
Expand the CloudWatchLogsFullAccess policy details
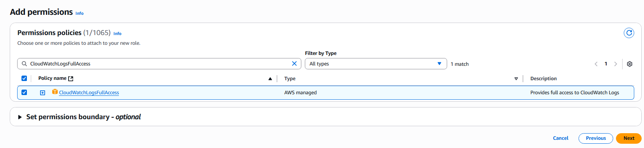point(42,93)
